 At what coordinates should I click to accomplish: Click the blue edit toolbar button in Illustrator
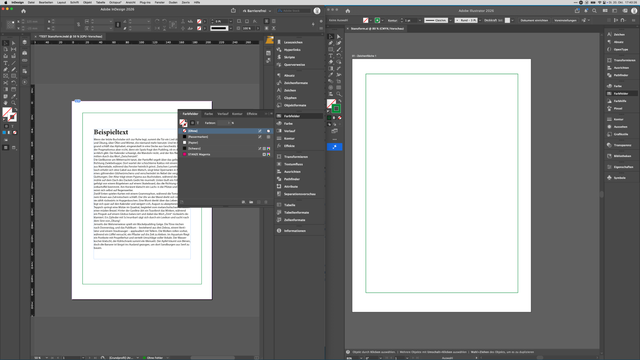[x=334, y=147]
